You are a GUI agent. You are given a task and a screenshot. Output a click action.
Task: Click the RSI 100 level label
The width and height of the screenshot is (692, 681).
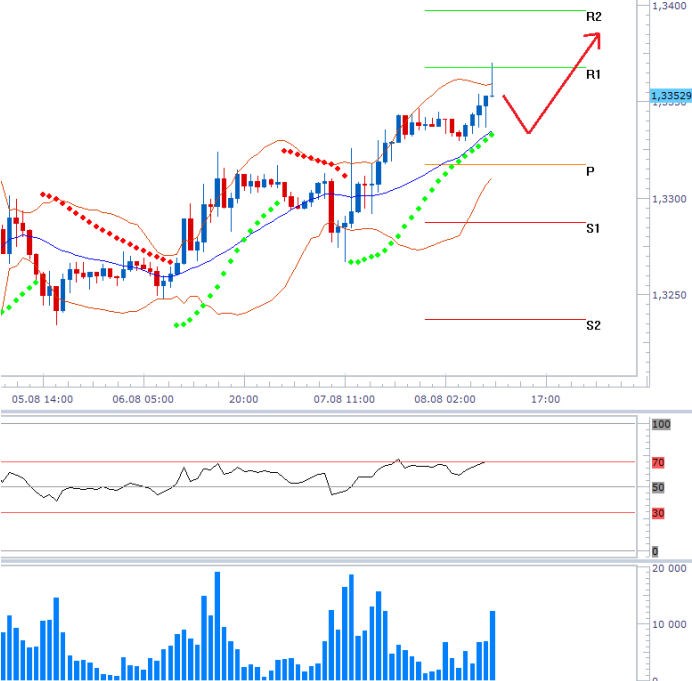(x=661, y=425)
